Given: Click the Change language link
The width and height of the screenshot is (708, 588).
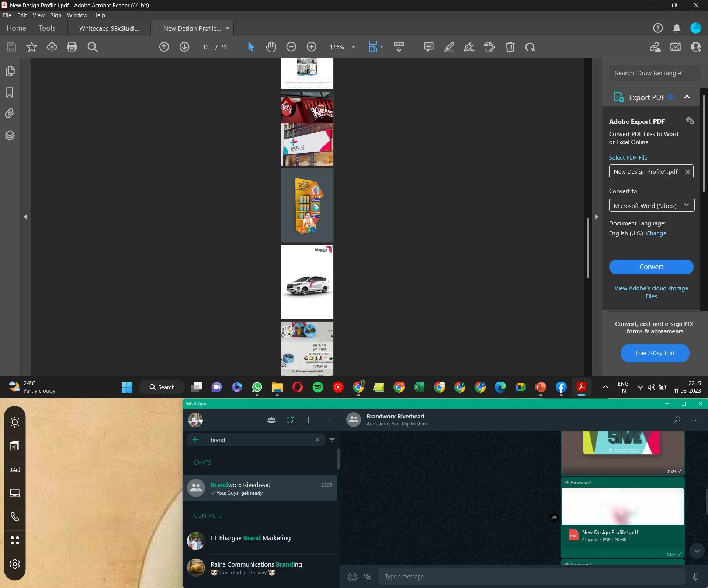Looking at the screenshot, I should tap(656, 233).
